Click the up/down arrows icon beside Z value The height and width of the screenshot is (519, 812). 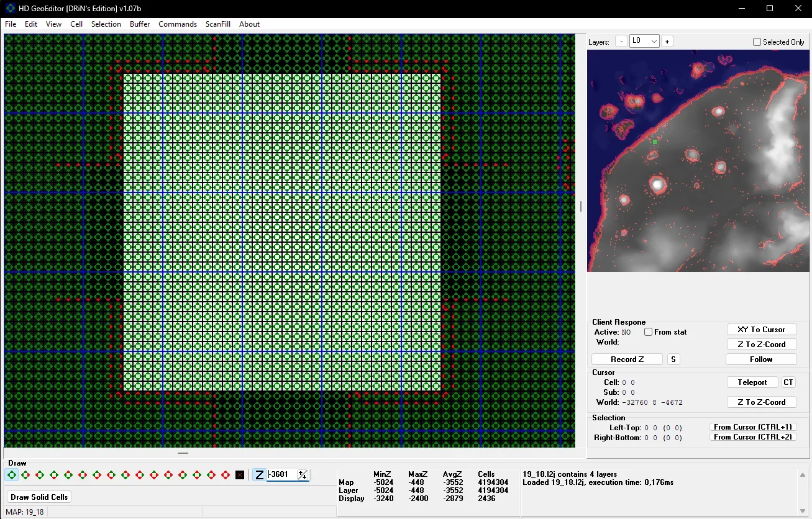click(302, 475)
